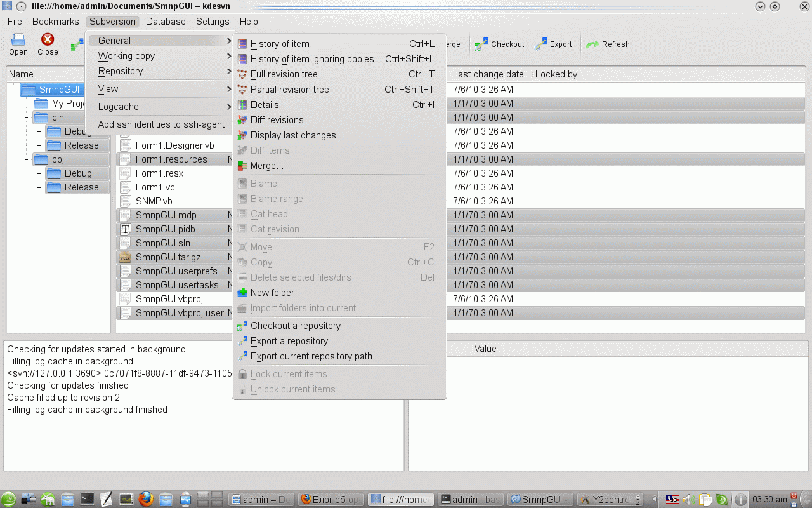Choose Partial revision tree
Image resolution: width=812 pixels, height=508 pixels.
339,90
